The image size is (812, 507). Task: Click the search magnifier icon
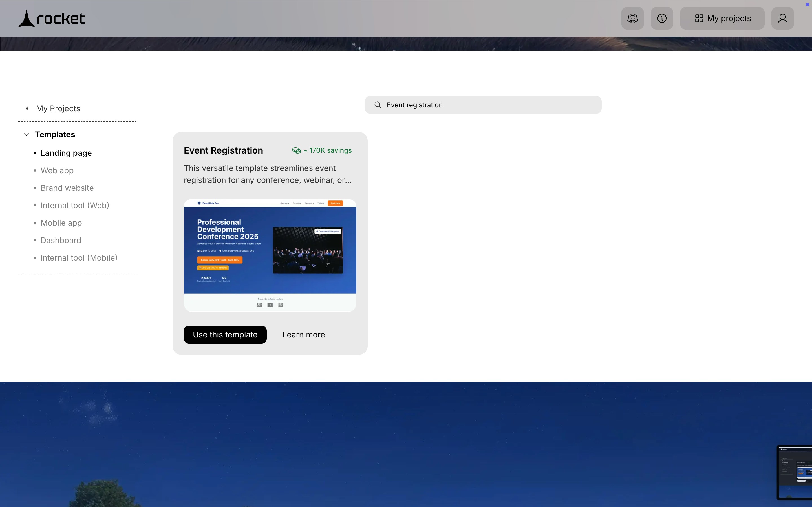coord(378,105)
